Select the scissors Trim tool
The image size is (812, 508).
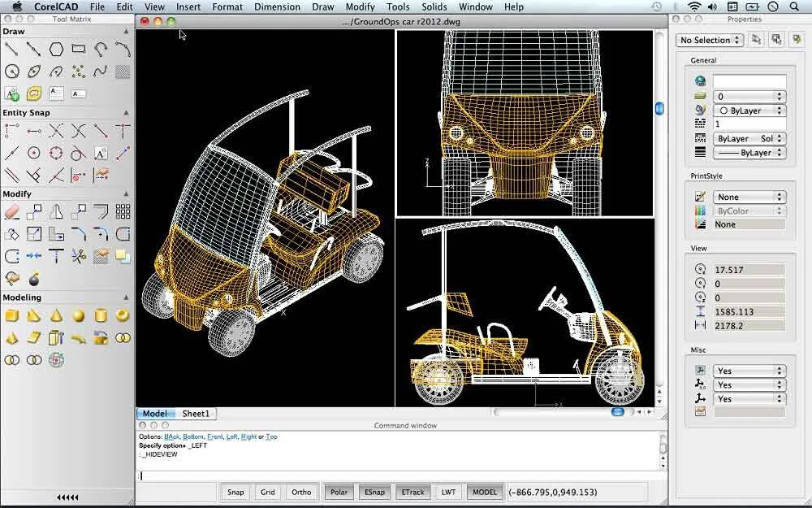(78, 256)
